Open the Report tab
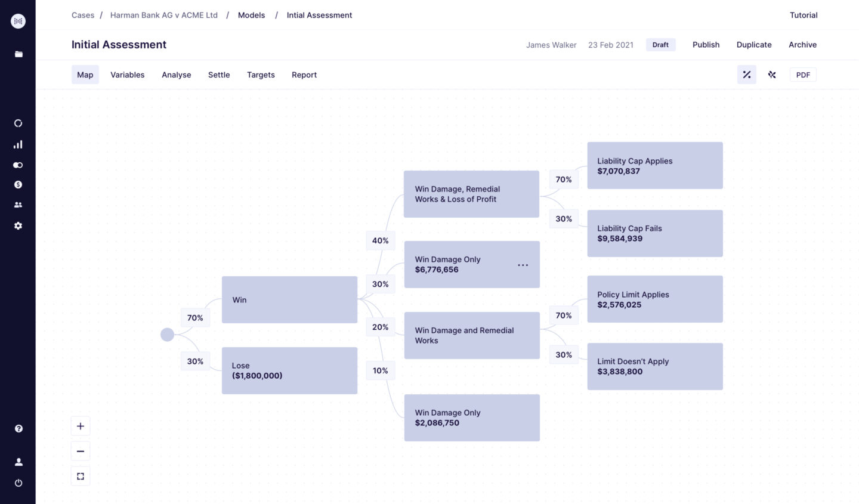Viewport: 859px width, 504px height. click(x=304, y=75)
